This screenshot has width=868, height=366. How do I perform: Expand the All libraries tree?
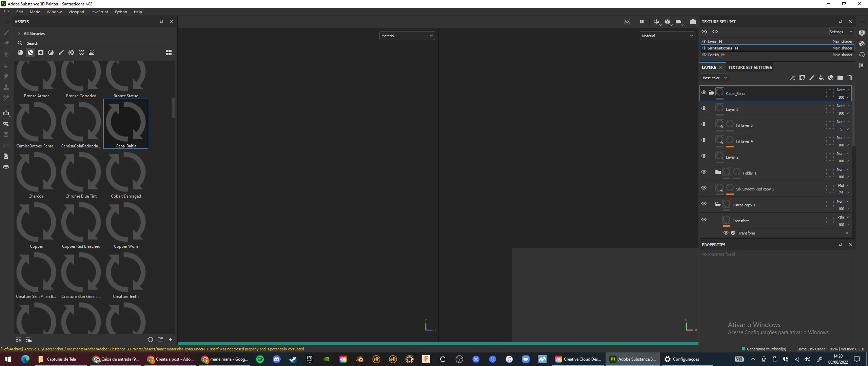coord(19,34)
